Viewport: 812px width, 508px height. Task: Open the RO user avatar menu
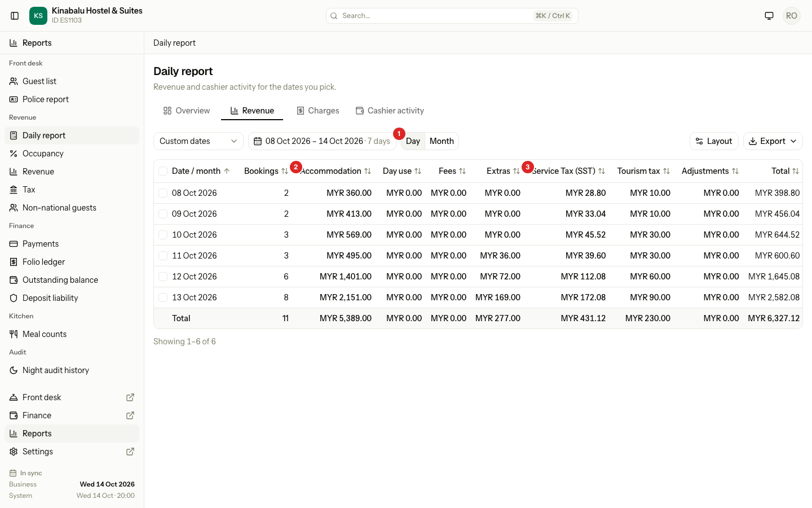[792, 16]
